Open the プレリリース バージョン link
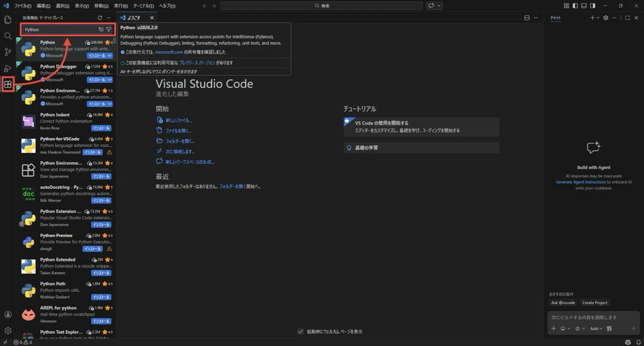Image resolution: width=644 pixels, height=346 pixels. point(197,63)
